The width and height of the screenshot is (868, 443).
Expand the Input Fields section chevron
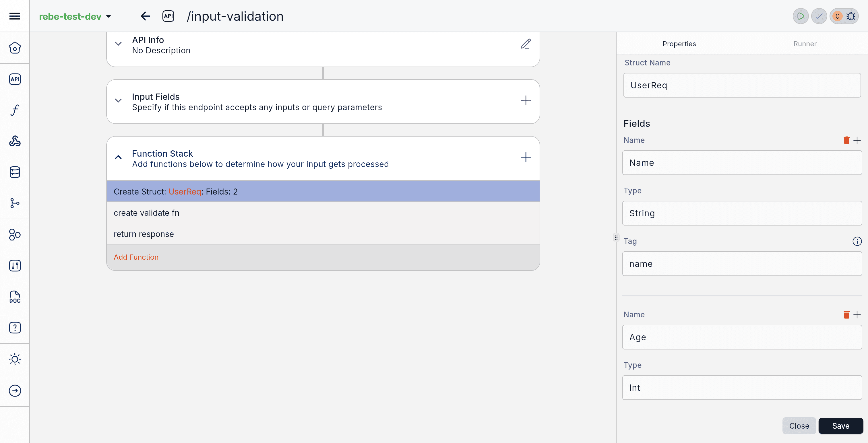pyautogui.click(x=118, y=100)
